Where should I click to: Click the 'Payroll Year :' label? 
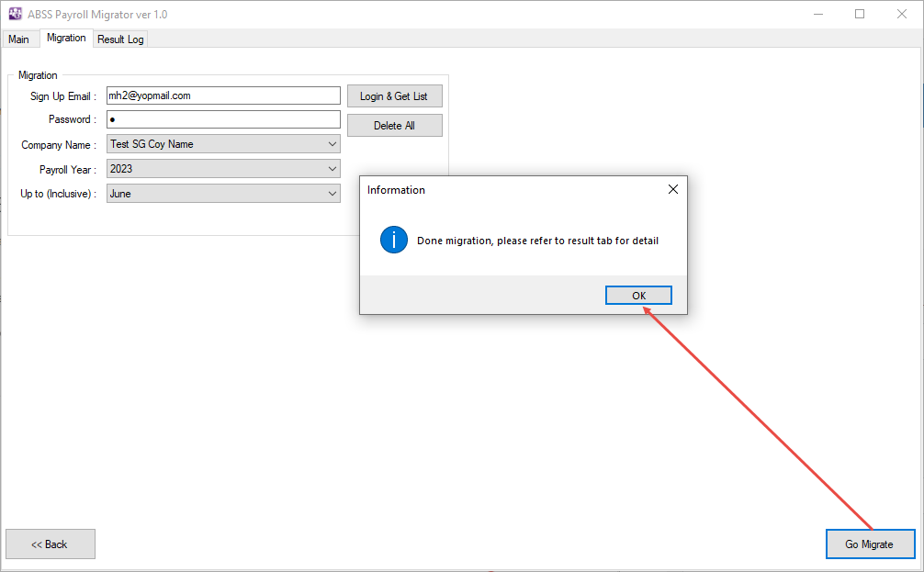tap(68, 170)
